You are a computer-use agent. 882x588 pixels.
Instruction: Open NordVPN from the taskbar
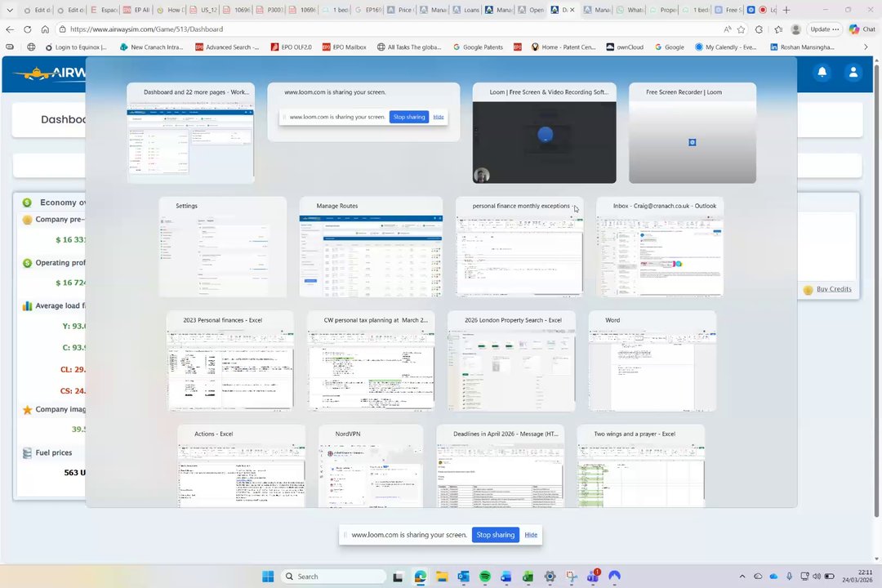coord(614,577)
